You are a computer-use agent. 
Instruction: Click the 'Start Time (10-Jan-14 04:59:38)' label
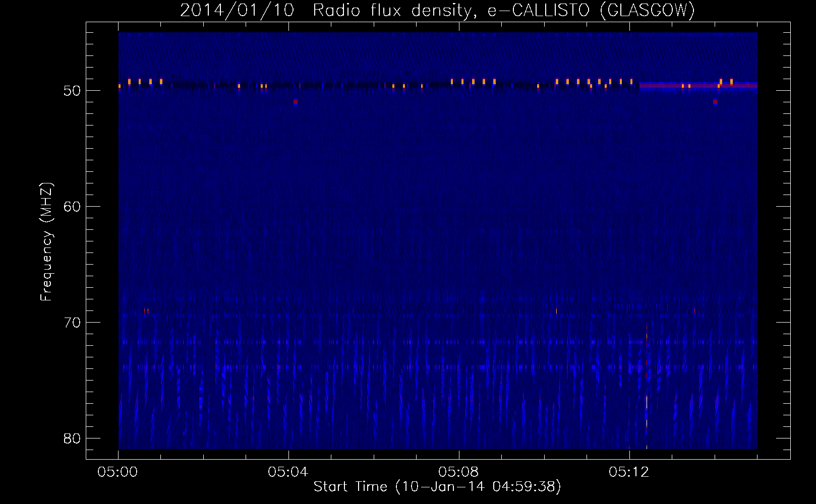tap(437, 487)
